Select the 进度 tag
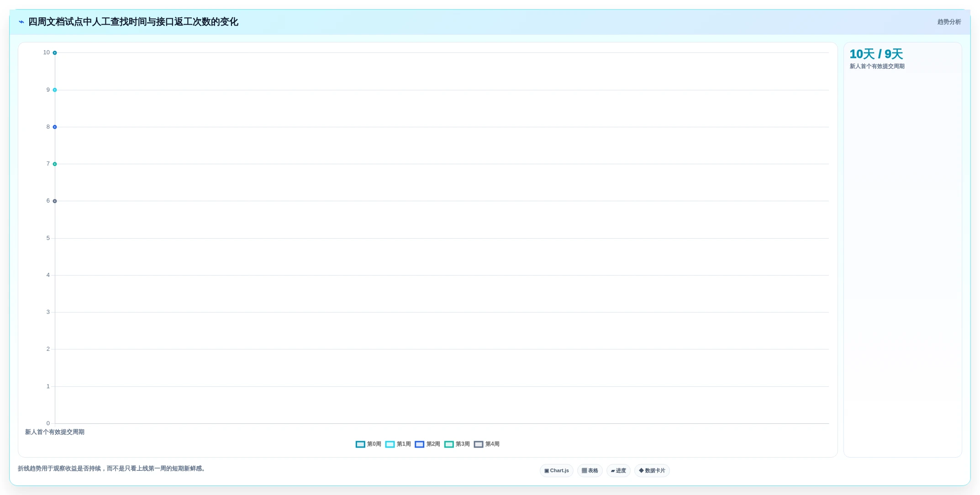Image resolution: width=980 pixels, height=495 pixels. pyautogui.click(x=618, y=470)
